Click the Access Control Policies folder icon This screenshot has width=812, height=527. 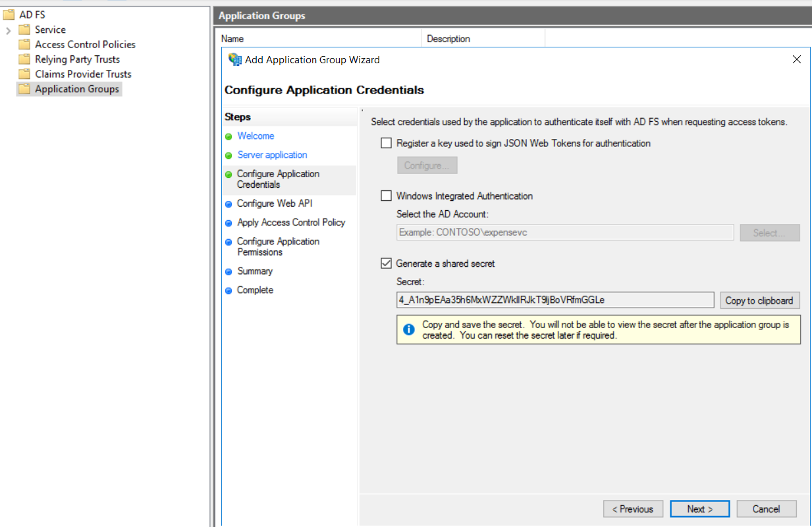tap(24, 45)
